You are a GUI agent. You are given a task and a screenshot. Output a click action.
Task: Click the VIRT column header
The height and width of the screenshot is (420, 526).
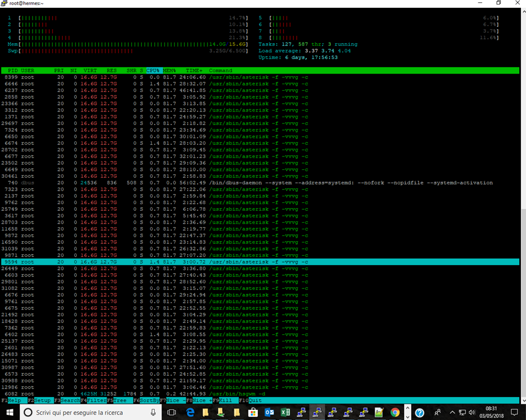pyautogui.click(x=90, y=71)
